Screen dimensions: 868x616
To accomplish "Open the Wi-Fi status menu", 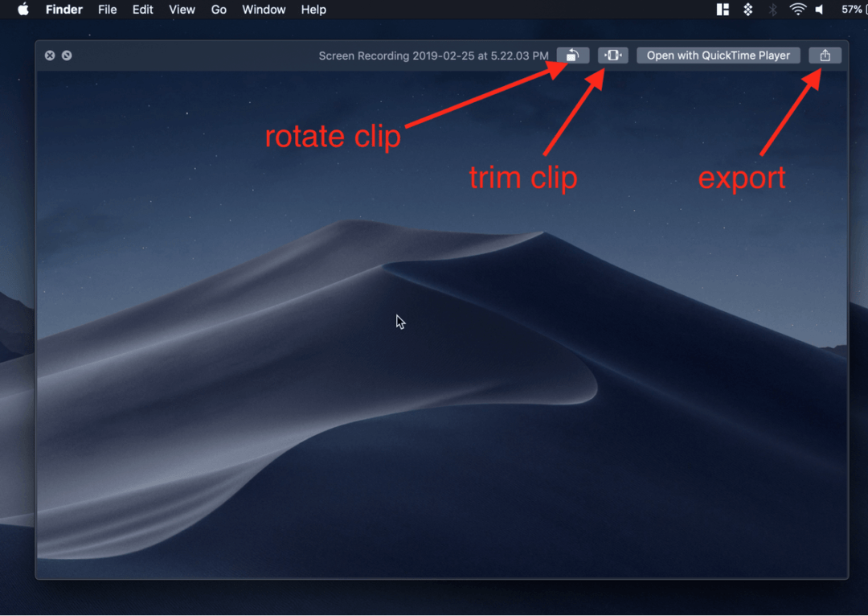I will (796, 10).
